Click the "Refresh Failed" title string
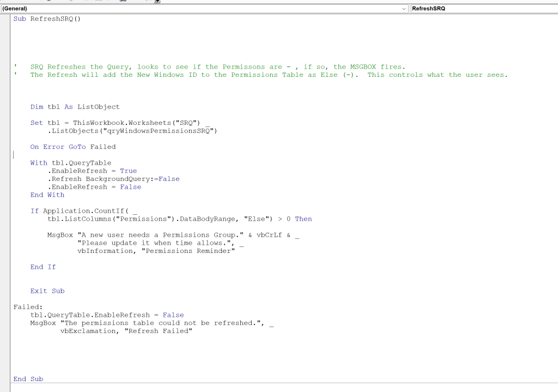This screenshot has width=558, height=392. click(159, 331)
